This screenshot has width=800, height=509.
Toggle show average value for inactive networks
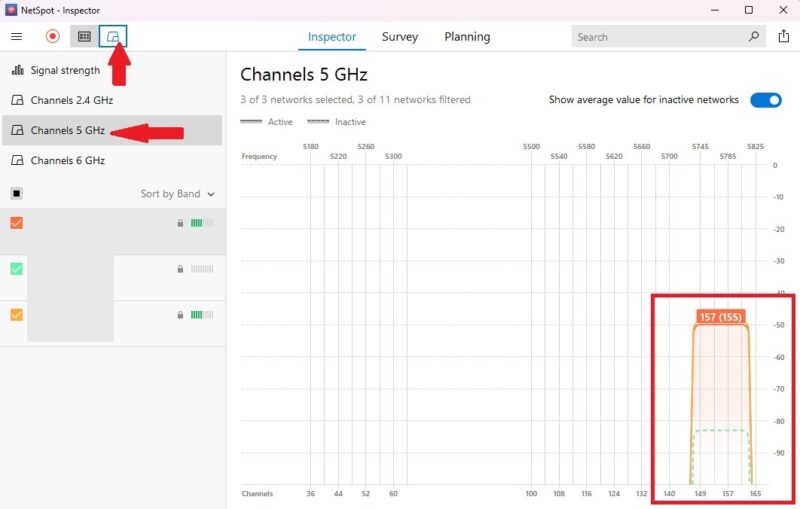click(x=765, y=100)
